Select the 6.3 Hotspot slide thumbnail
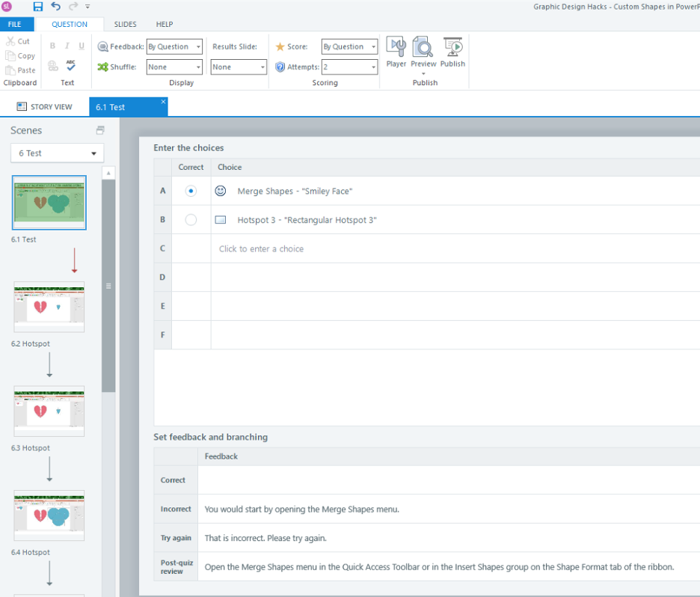Screen dimensions: 700x597 click(x=49, y=411)
